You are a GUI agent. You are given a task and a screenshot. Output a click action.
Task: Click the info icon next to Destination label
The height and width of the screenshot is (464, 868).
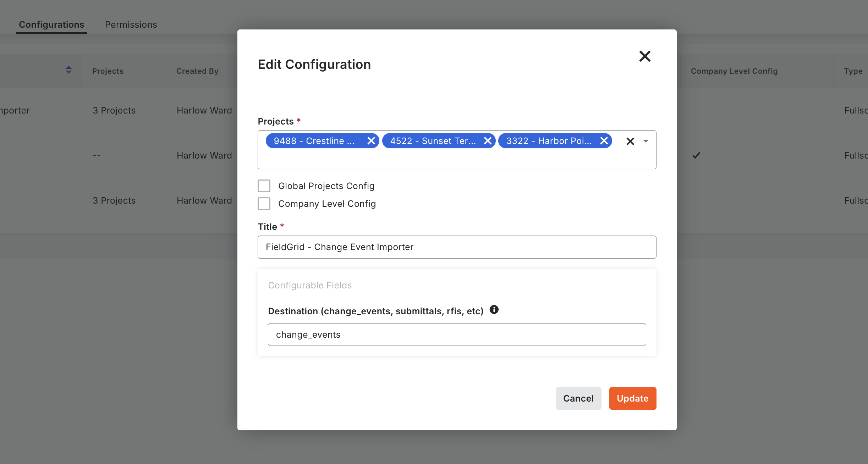(494, 310)
